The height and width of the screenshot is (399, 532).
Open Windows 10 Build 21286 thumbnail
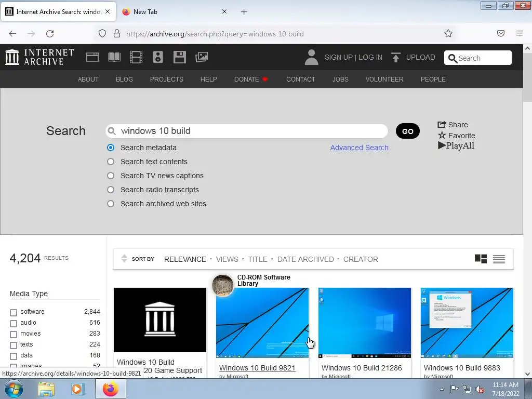click(x=364, y=323)
